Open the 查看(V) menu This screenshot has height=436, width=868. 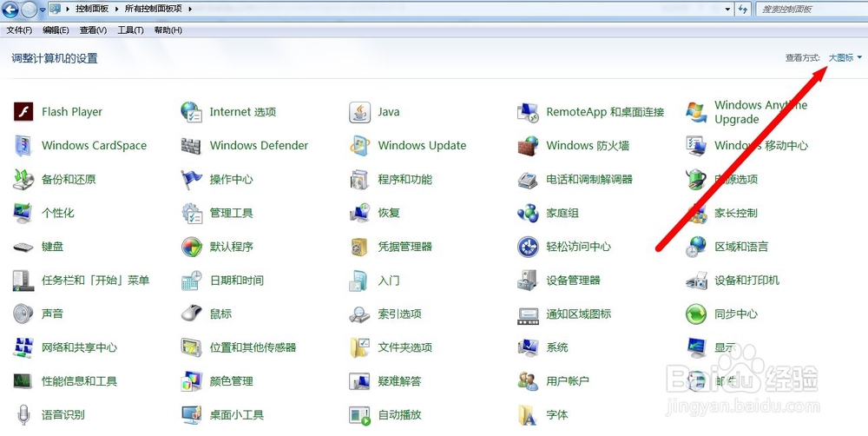93,30
